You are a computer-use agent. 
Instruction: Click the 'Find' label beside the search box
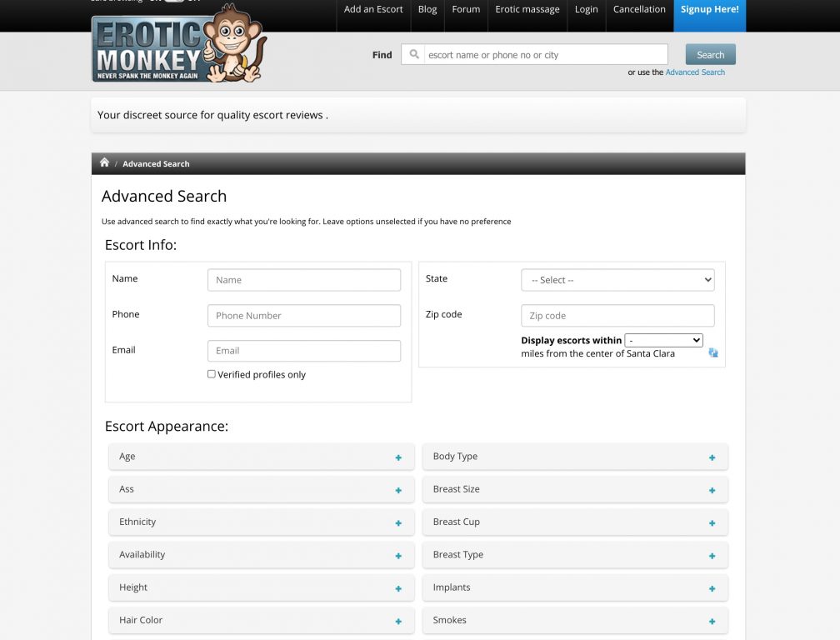coord(382,55)
